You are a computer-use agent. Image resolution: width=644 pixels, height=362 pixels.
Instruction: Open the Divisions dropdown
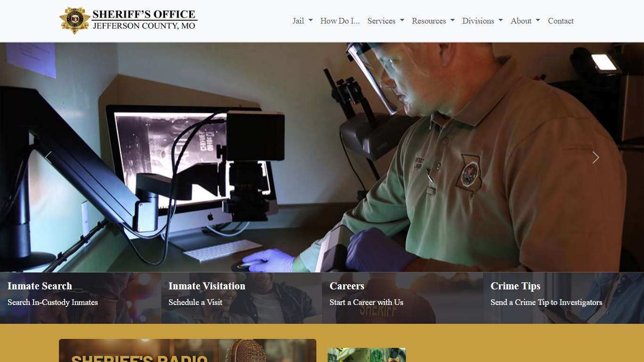point(482,21)
